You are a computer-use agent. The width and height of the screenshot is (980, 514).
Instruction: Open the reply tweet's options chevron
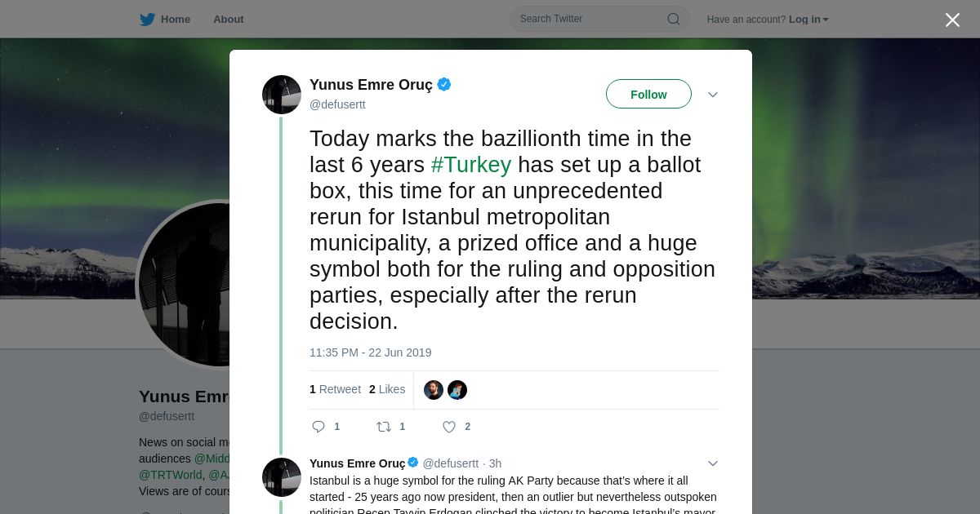coord(712,463)
